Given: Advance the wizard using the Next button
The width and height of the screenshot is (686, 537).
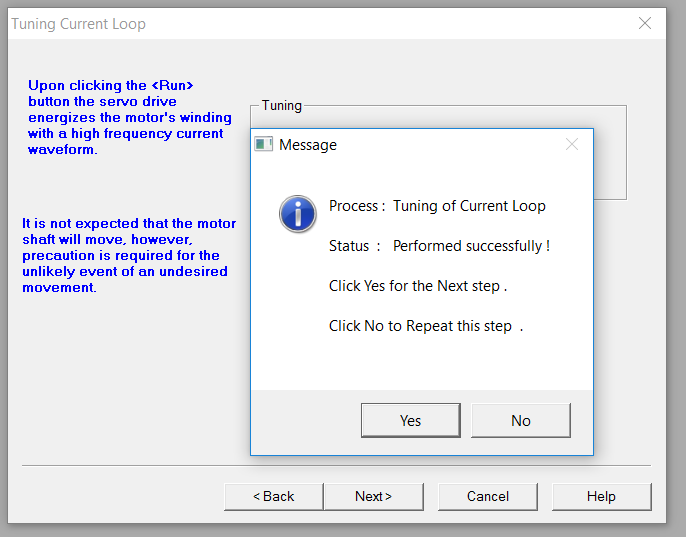Looking at the screenshot, I should click(374, 496).
